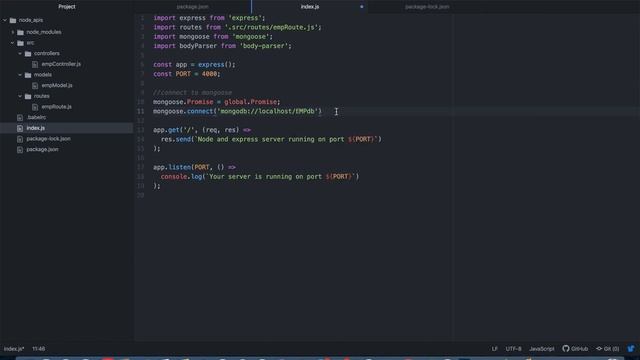Click the src folder icon

(x=20, y=43)
